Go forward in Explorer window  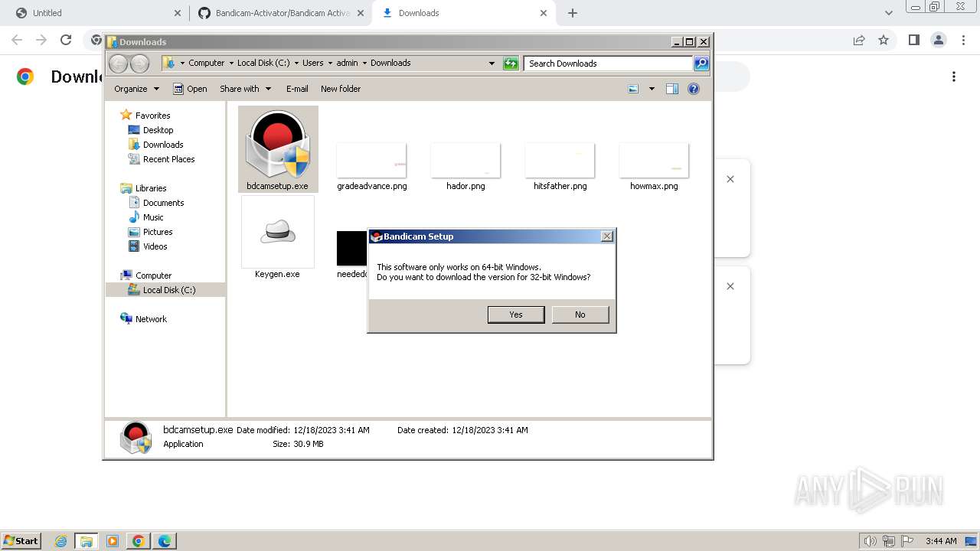139,64
